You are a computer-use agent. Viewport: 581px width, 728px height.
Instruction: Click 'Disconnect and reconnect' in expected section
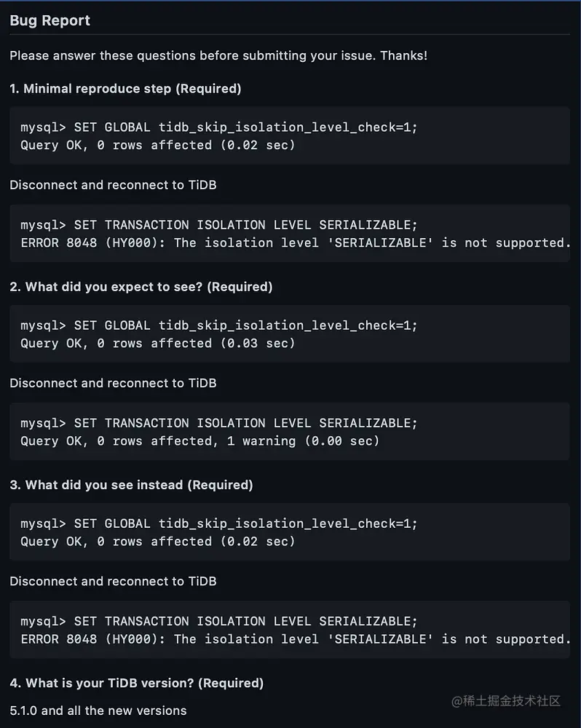click(113, 383)
